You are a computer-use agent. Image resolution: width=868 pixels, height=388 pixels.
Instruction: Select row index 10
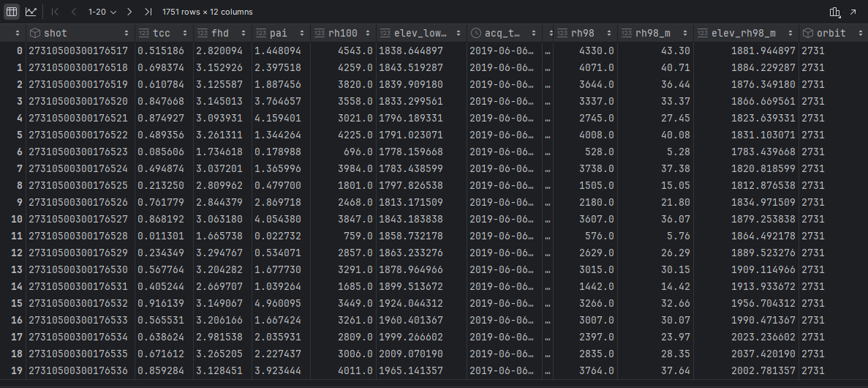point(17,219)
